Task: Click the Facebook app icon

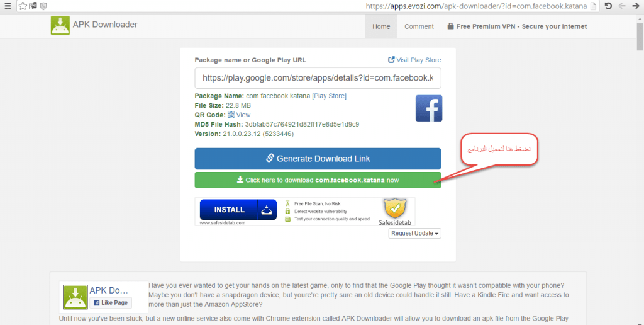Action: 429,108
